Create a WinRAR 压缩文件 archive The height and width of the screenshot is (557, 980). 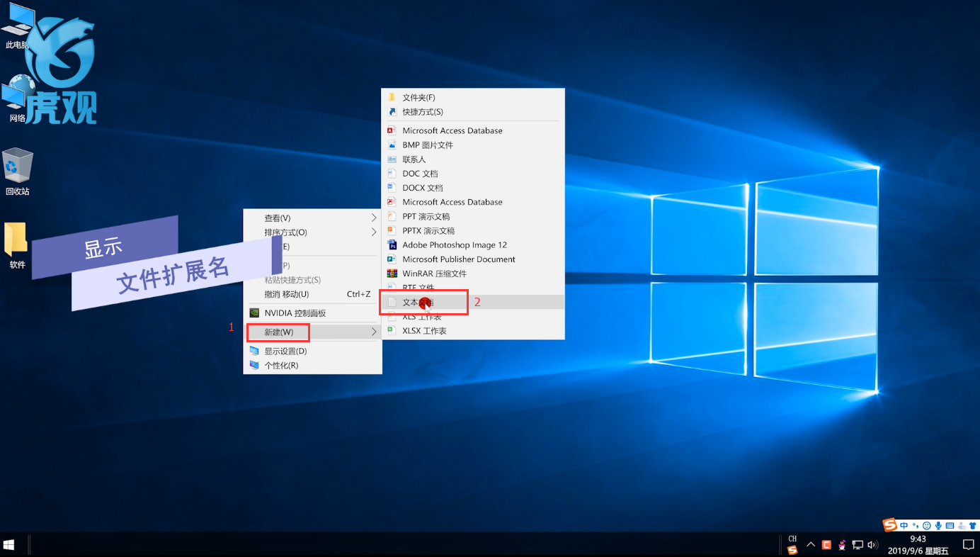[472, 274]
